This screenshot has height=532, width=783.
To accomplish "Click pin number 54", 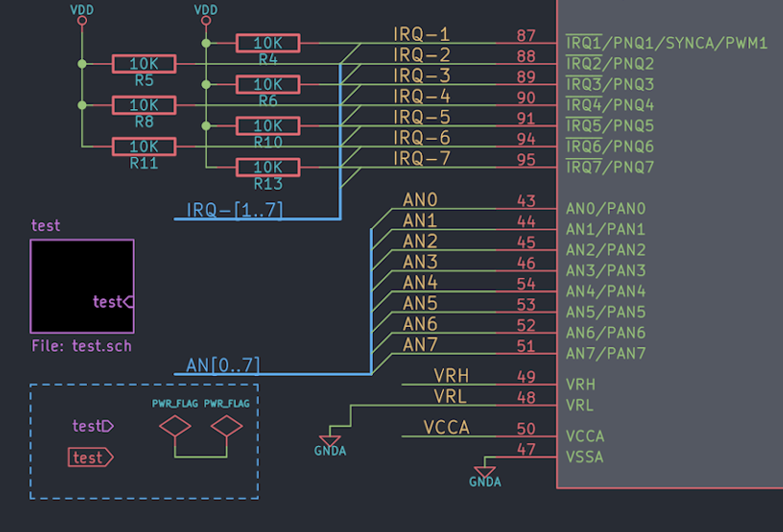I will pyautogui.click(x=526, y=285).
